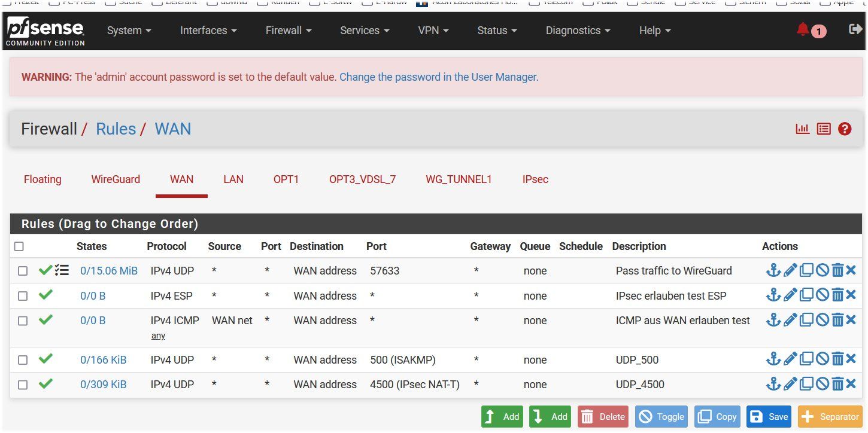The image size is (868, 433).
Task: Check the ICMP aus WAN rule checkbox
Action: (23, 321)
